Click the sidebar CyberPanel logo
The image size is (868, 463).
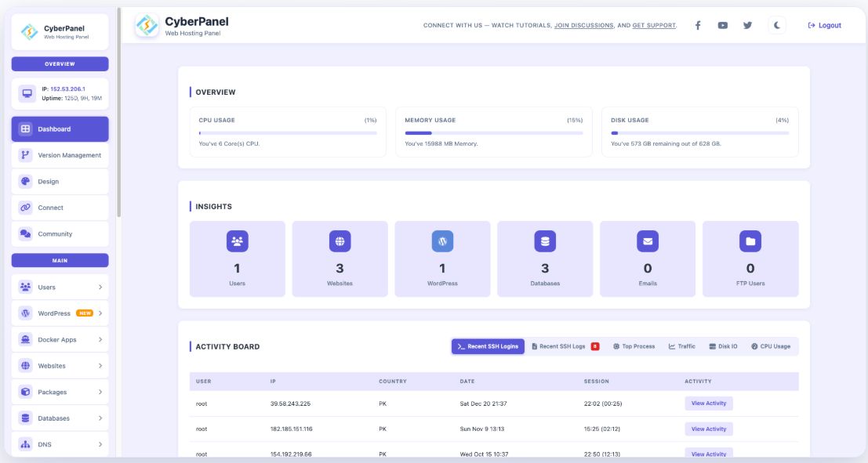pyautogui.click(x=29, y=32)
